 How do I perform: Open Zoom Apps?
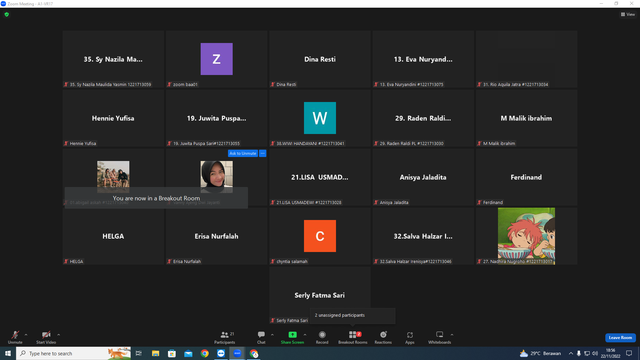coord(410,337)
